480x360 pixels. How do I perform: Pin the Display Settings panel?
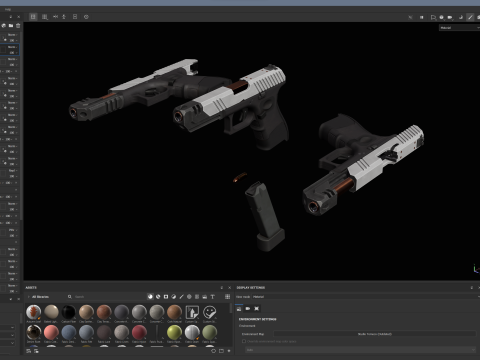coord(472,288)
